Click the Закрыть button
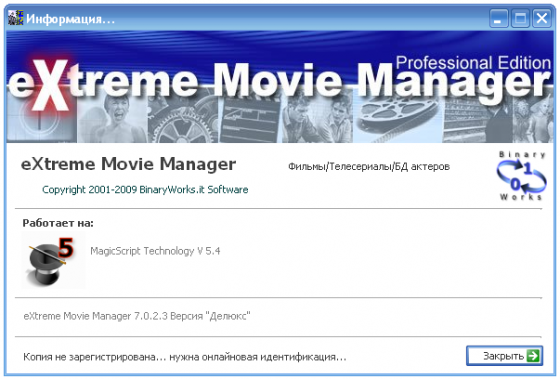 504,355
